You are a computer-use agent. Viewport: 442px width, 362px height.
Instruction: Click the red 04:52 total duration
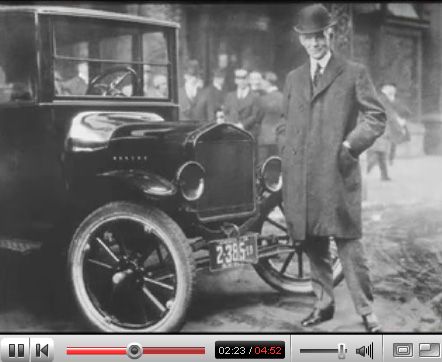pos(268,351)
